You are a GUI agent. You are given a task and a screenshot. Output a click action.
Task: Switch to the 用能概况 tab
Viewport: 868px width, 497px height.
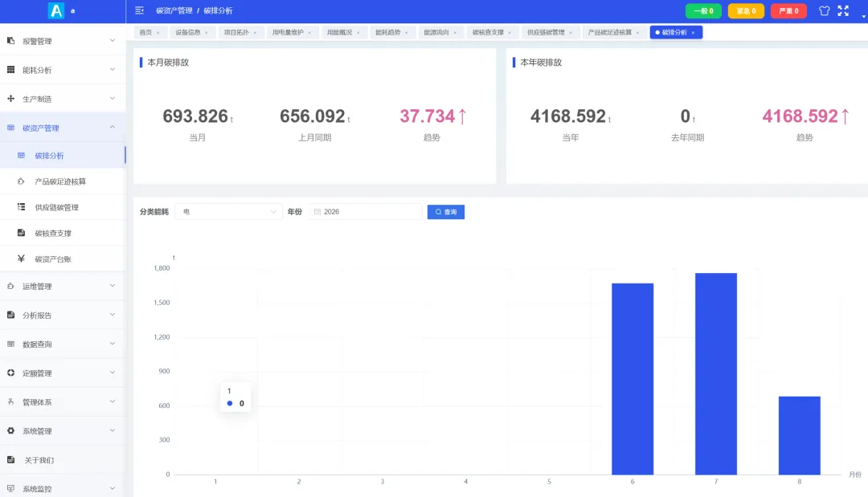[x=339, y=33]
